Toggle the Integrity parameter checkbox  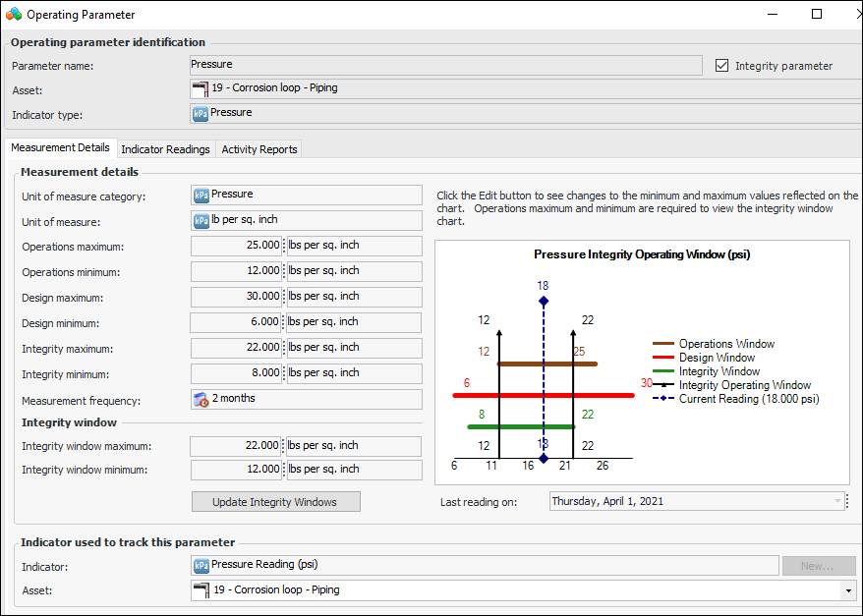coord(722,66)
